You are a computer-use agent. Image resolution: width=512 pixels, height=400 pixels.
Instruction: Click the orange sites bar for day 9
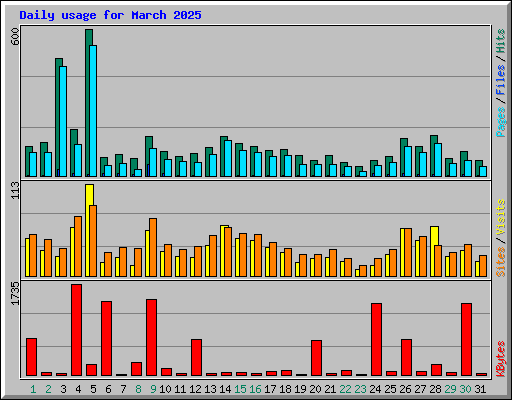tap(153, 247)
